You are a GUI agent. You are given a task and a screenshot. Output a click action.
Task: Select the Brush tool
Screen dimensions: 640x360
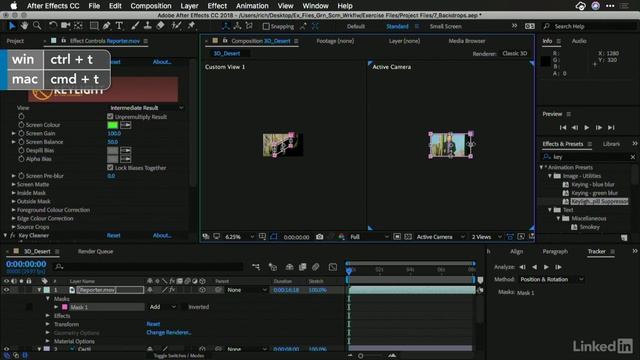pos(135,26)
